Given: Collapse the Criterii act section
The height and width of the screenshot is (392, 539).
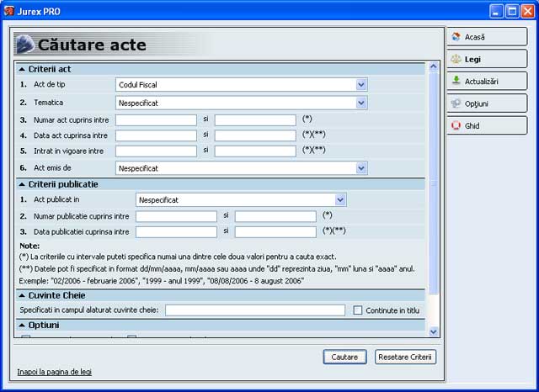Looking at the screenshot, I should [x=22, y=69].
